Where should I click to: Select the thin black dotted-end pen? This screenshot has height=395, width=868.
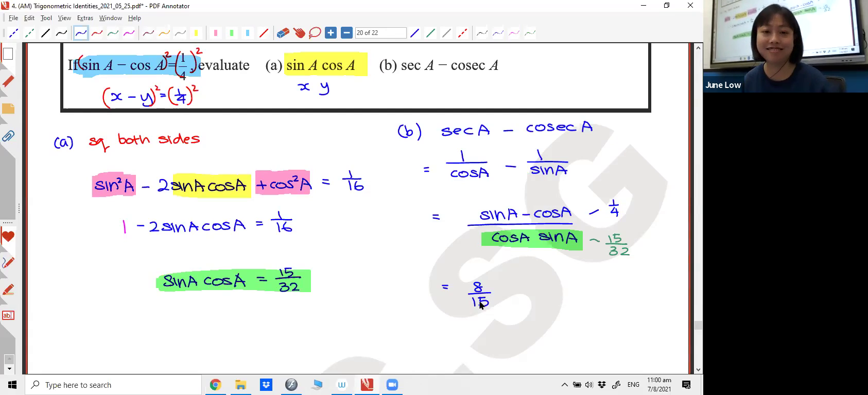pos(482,33)
